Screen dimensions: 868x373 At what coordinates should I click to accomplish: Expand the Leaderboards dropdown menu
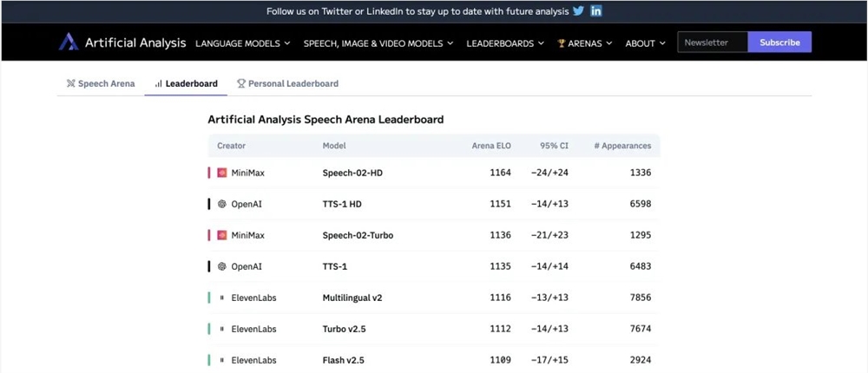click(505, 43)
